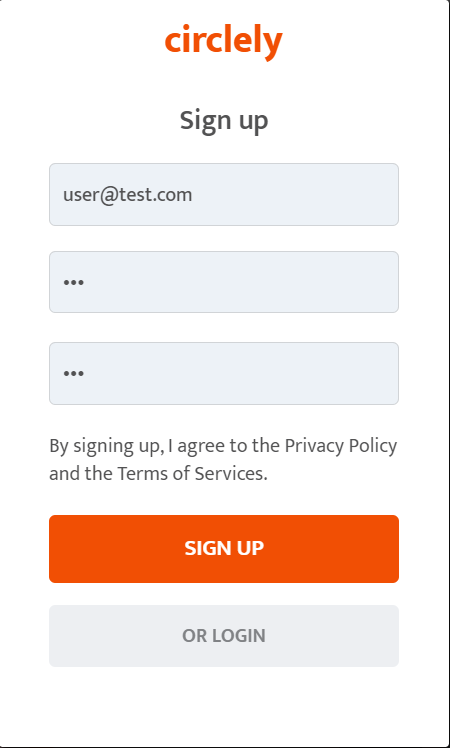The image size is (450, 748).
Task: Click the Sign up heading
Action: tap(224, 121)
